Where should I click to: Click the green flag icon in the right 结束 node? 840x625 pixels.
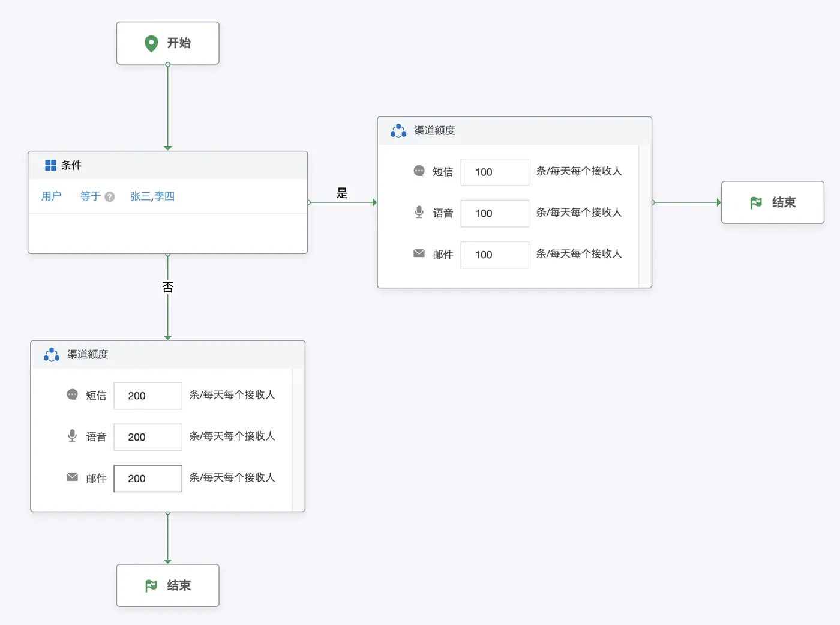[756, 203]
